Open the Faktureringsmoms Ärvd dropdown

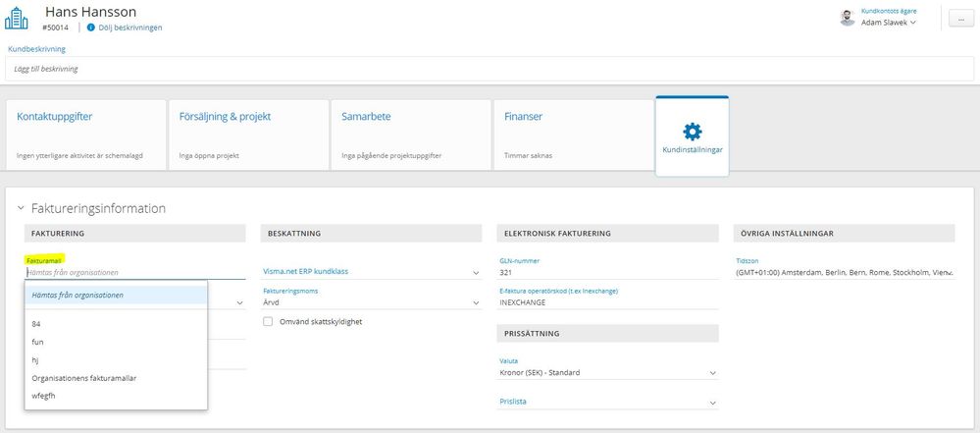[371, 302]
